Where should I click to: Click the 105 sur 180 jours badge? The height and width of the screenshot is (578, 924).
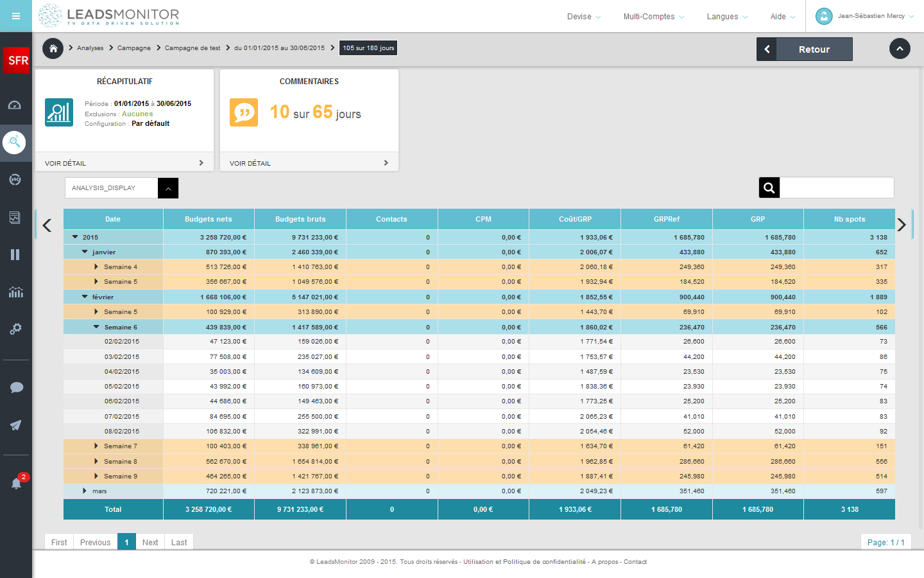[x=368, y=48]
